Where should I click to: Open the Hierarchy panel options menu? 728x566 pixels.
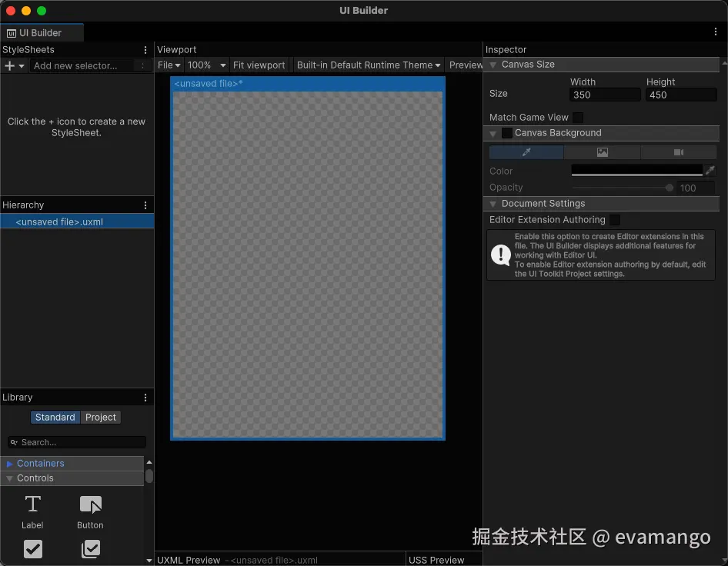145,205
